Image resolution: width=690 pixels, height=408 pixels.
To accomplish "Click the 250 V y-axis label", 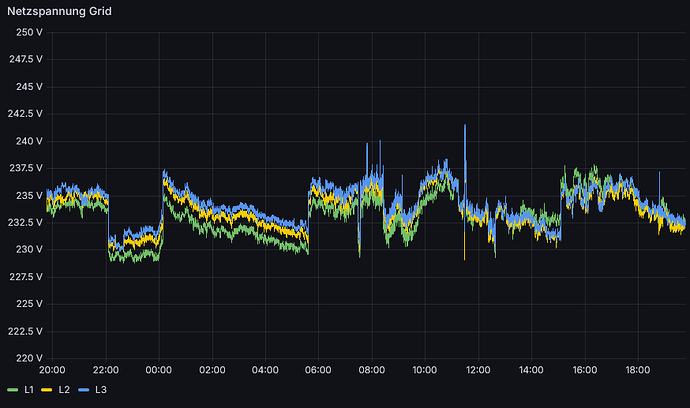I will pyautogui.click(x=29, y=32).
